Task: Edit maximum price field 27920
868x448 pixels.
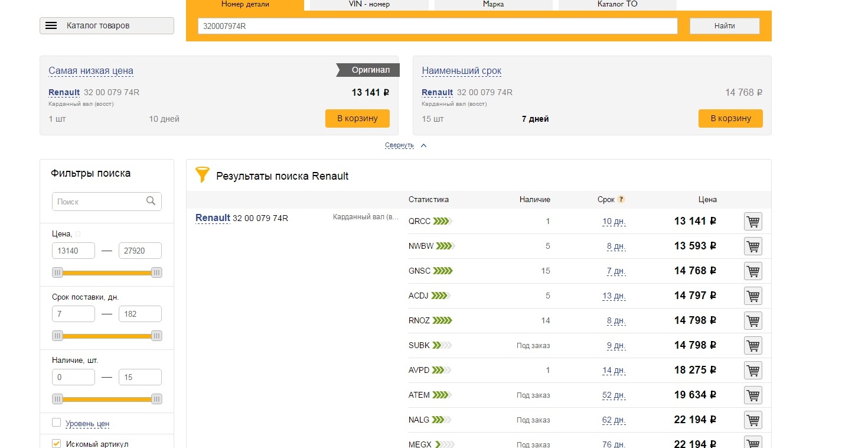Action: (x=140, y=251)
